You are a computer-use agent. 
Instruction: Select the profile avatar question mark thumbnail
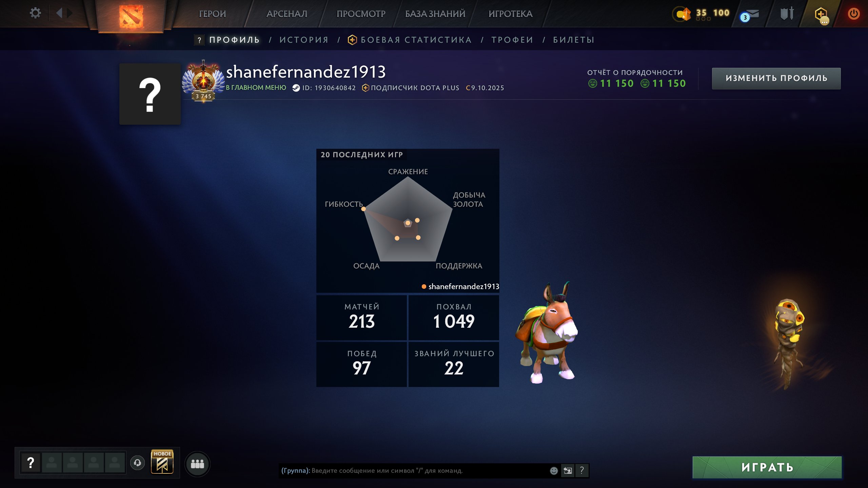(150, 94)
